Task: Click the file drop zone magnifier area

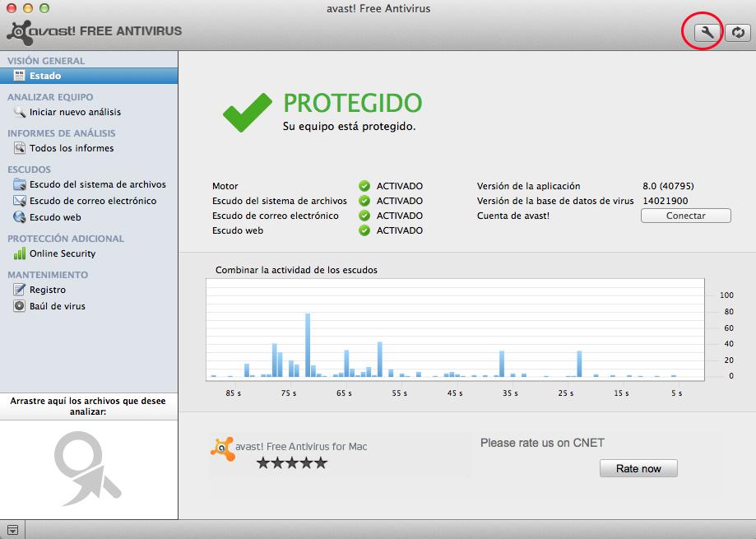Action: [88, 467]
